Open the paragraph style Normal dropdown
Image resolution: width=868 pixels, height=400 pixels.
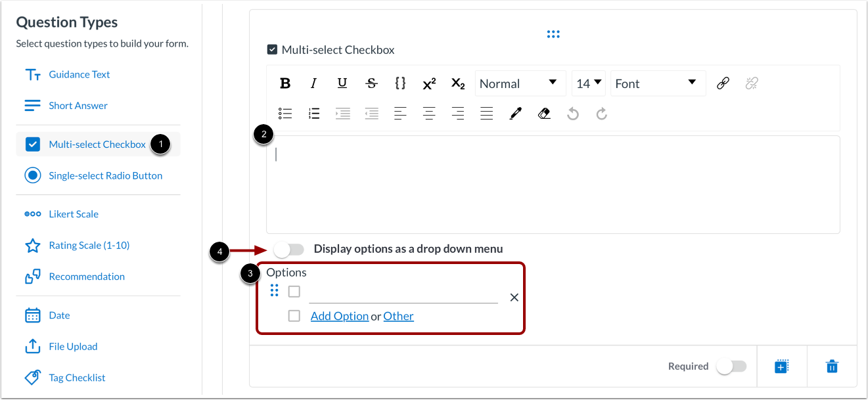click(520, 83)
